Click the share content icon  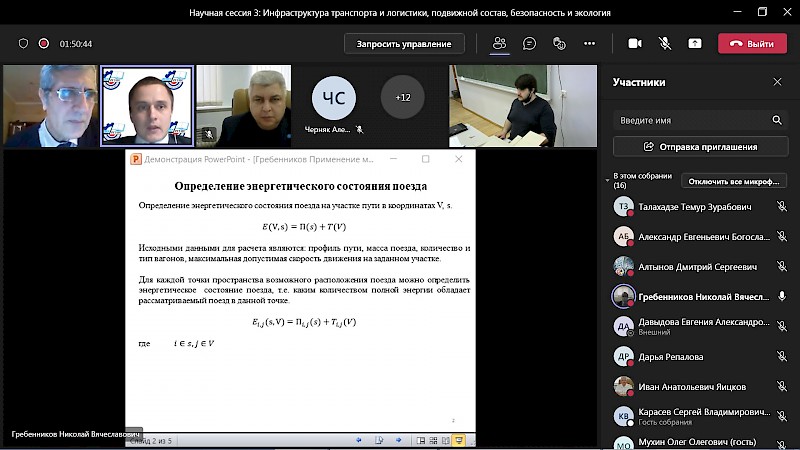click(x=695, y=43)
